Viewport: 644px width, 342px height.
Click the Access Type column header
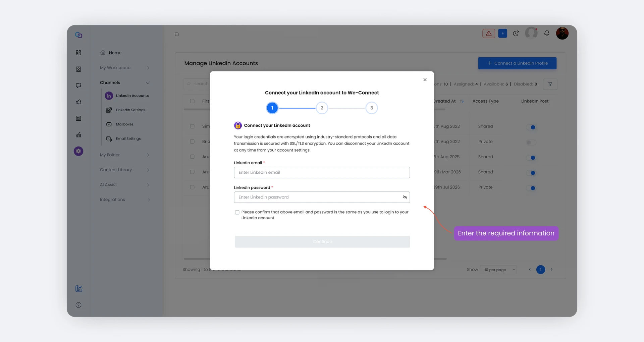point(485,101)
